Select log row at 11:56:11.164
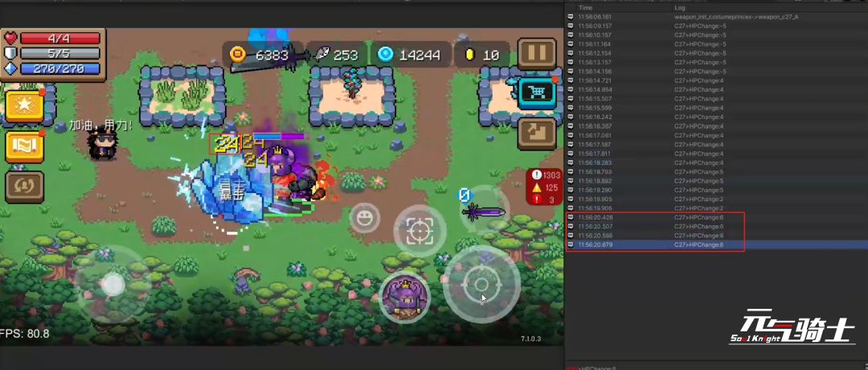Viewport: 868px width, 370px height. click(x=718, y=44)
